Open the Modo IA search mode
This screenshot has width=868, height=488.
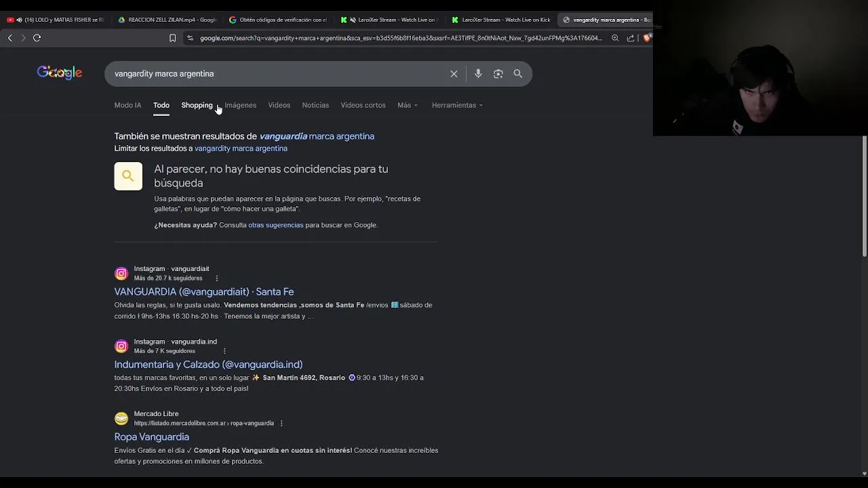click(x=127, y=105)
